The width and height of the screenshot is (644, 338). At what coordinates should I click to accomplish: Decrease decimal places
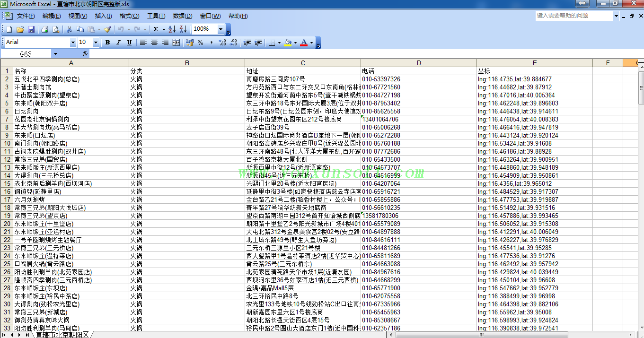point(233,43)
